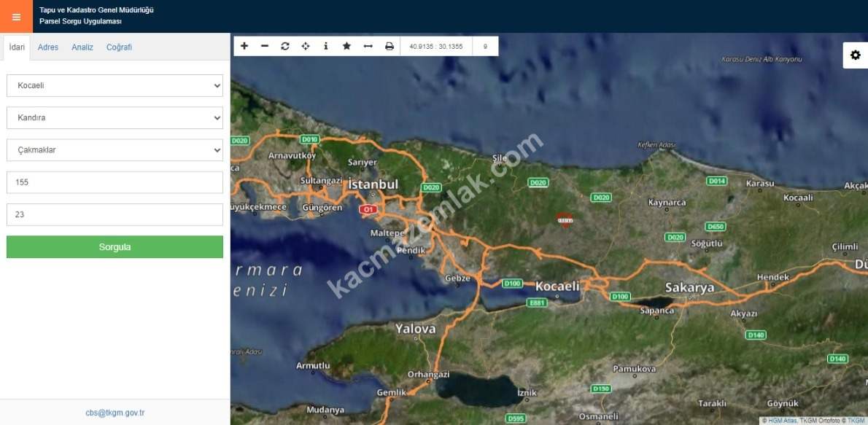Open the Kandıra district dropdown

click(115, 117)
